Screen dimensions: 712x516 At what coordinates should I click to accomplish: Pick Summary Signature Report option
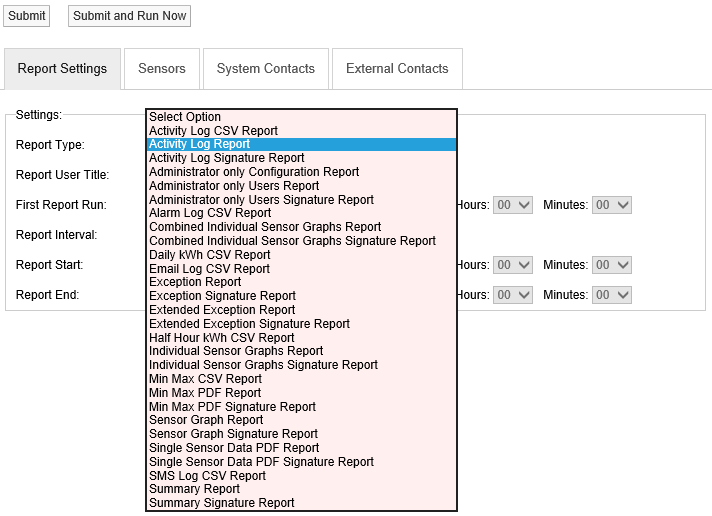[x=221, y=503]
